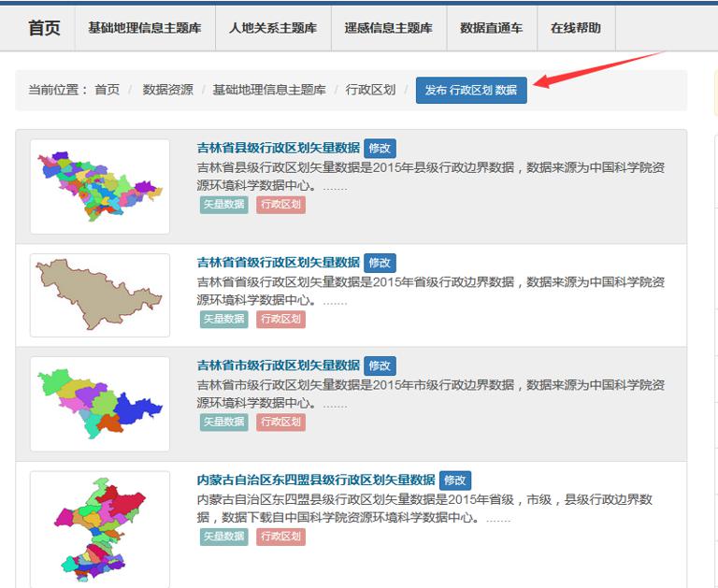
Task: Open thumbnail of 吉林省省级 map
Action: pos(100,294)
